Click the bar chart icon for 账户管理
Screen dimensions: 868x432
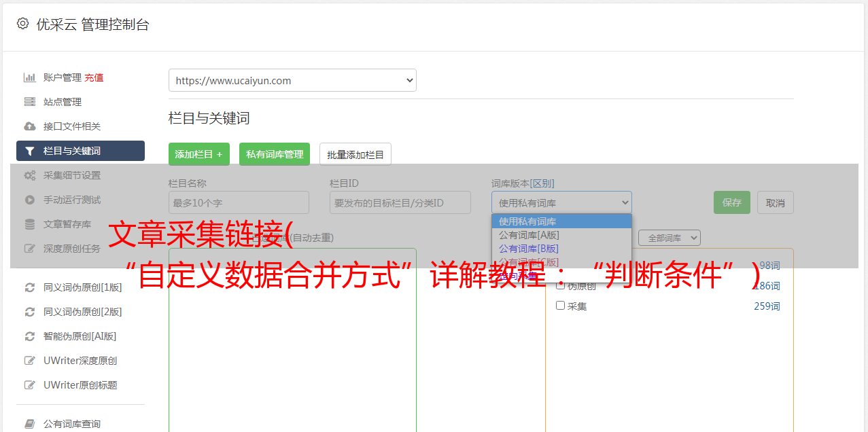(30, 77)
